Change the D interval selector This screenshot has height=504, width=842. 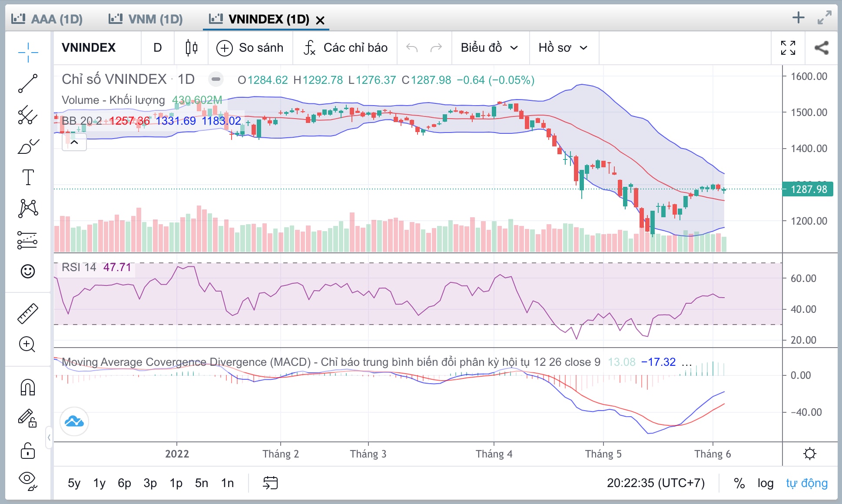click(158, 48)
